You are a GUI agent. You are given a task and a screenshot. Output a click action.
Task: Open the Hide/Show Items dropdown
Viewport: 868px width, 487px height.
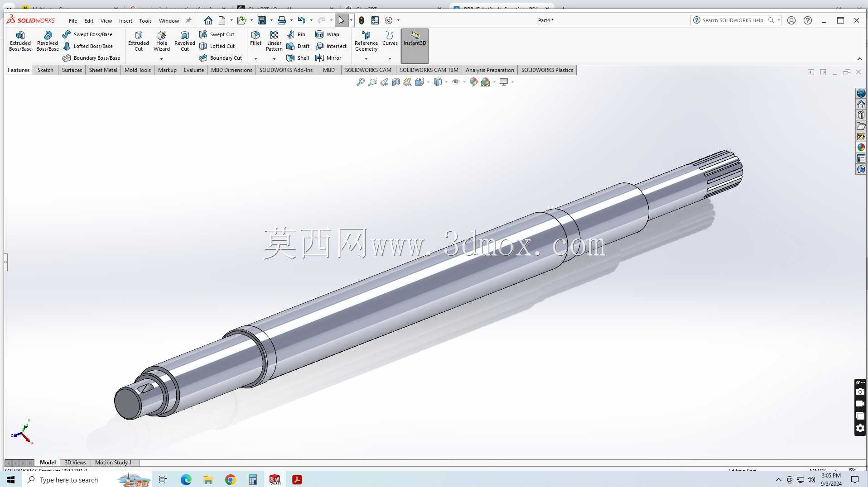(464, 82)
